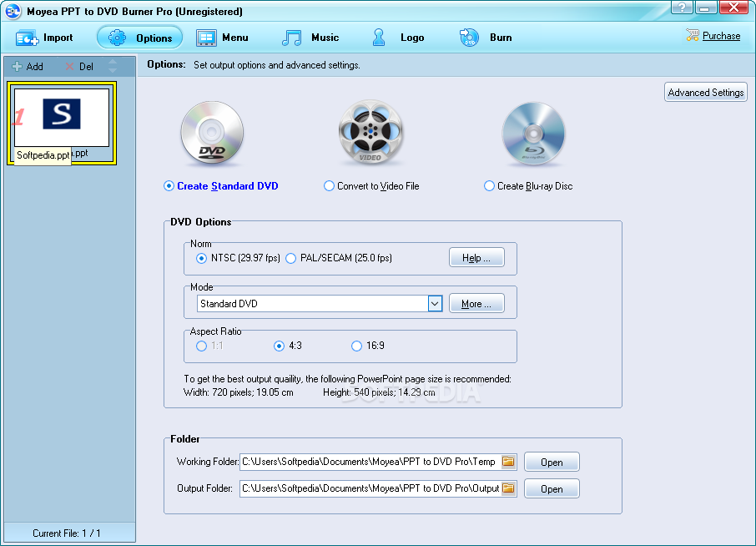Click the Moyea app logo in title bar

tap(13, 11)
